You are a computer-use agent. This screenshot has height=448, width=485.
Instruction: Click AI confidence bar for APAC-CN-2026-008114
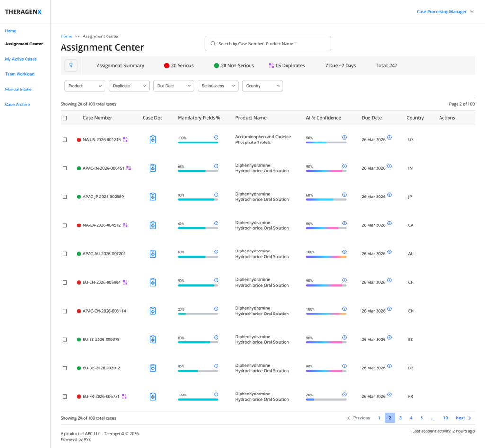pyautogui.click(x=326, y=314)
